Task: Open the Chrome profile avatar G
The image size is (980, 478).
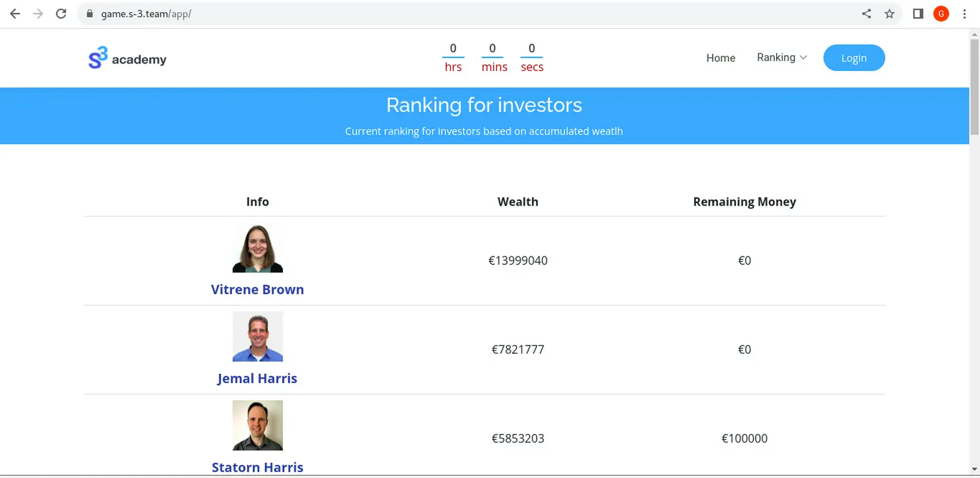Action: tap(941, 13)
